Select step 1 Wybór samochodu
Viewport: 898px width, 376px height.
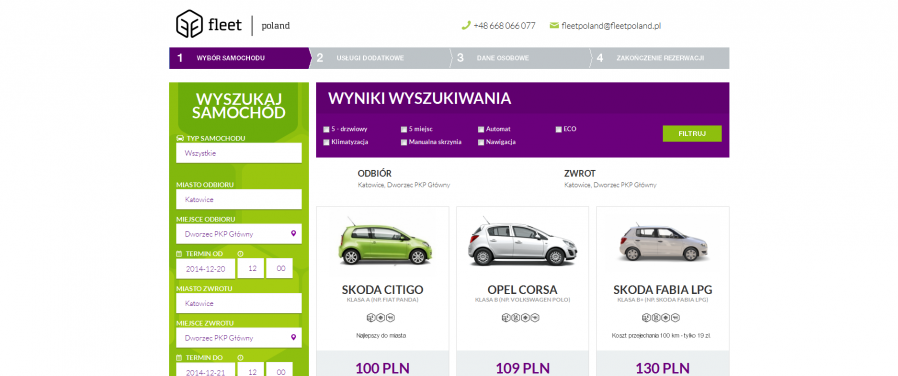click(x=239, y=58)
